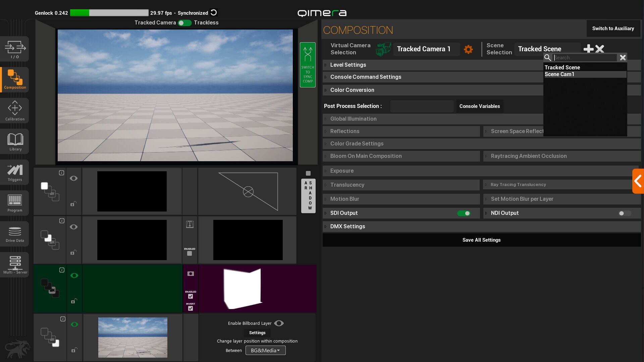Click the plus icon to add scene

[588, 49]
